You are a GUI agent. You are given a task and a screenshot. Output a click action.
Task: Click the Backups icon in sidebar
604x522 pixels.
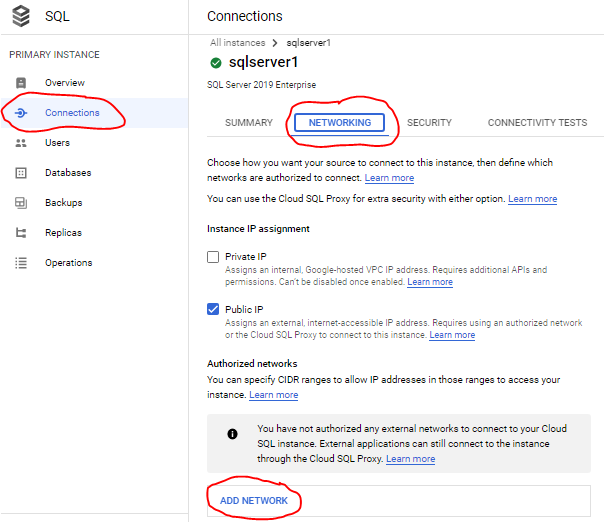(21, 203)
